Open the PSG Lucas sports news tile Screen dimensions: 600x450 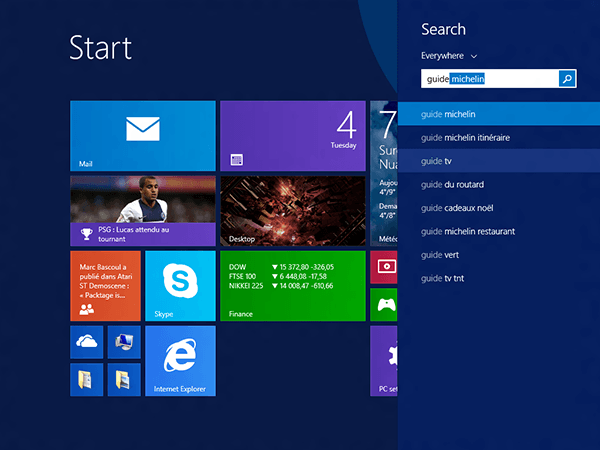click(x=143, y=211)
